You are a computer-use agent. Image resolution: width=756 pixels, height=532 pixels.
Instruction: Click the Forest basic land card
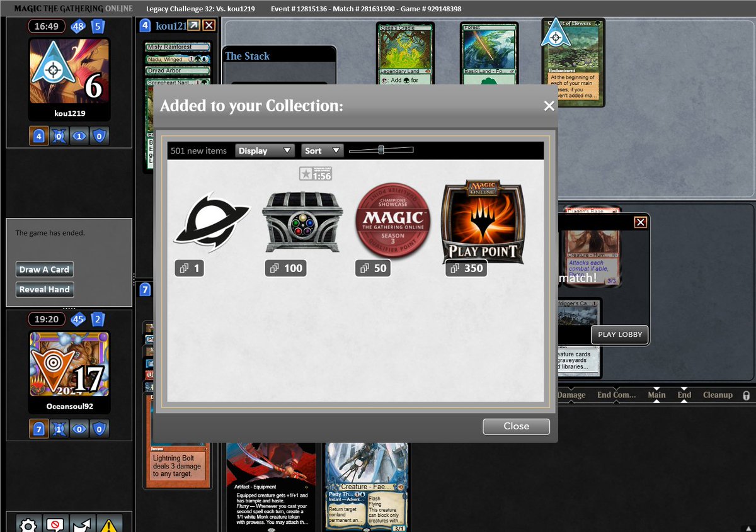(x=489, y=54)
